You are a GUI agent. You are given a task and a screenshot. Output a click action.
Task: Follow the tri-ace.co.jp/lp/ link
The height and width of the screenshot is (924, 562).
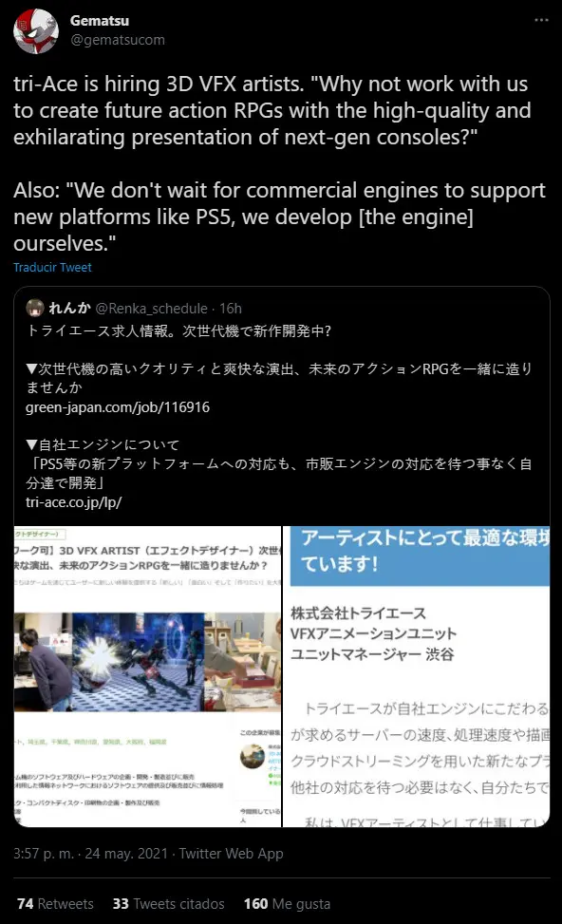[x=74, y=502]
